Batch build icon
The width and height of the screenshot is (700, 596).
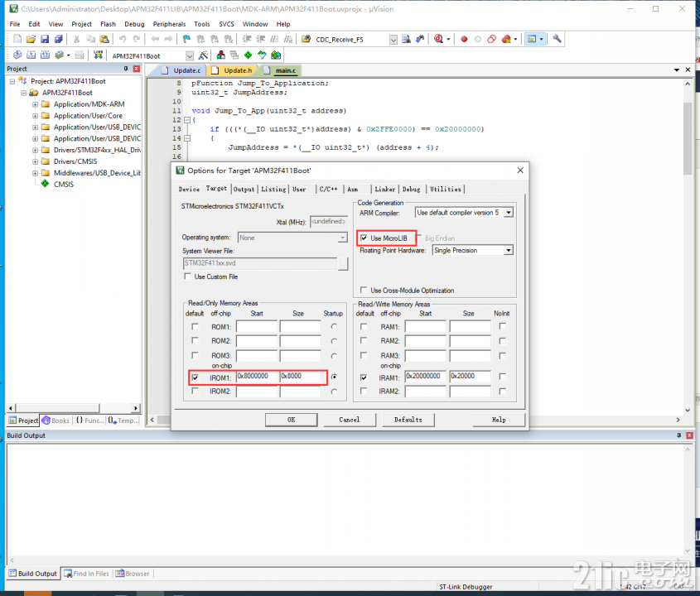(x=59, y=55)
